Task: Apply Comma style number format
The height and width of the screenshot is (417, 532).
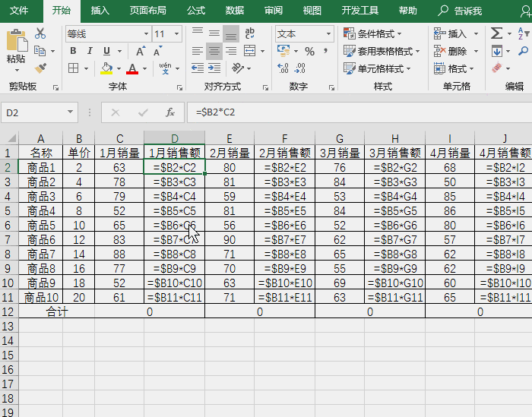Action: coord(326,51)
